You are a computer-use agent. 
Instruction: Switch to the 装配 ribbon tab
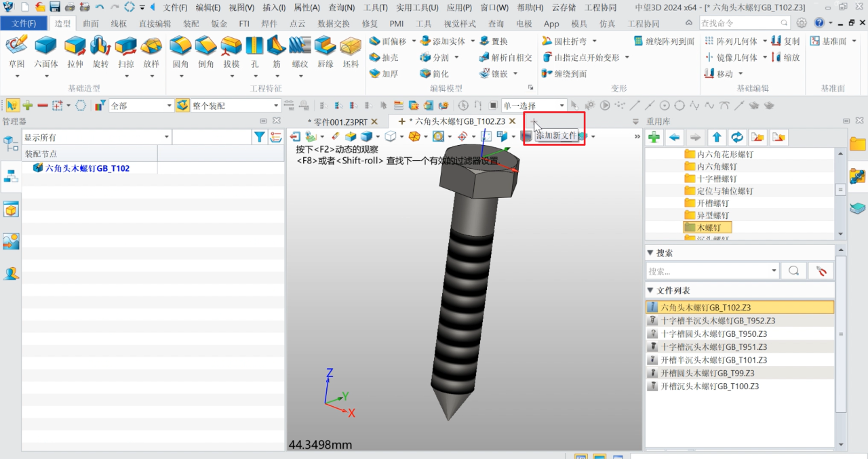click(191, 23)
